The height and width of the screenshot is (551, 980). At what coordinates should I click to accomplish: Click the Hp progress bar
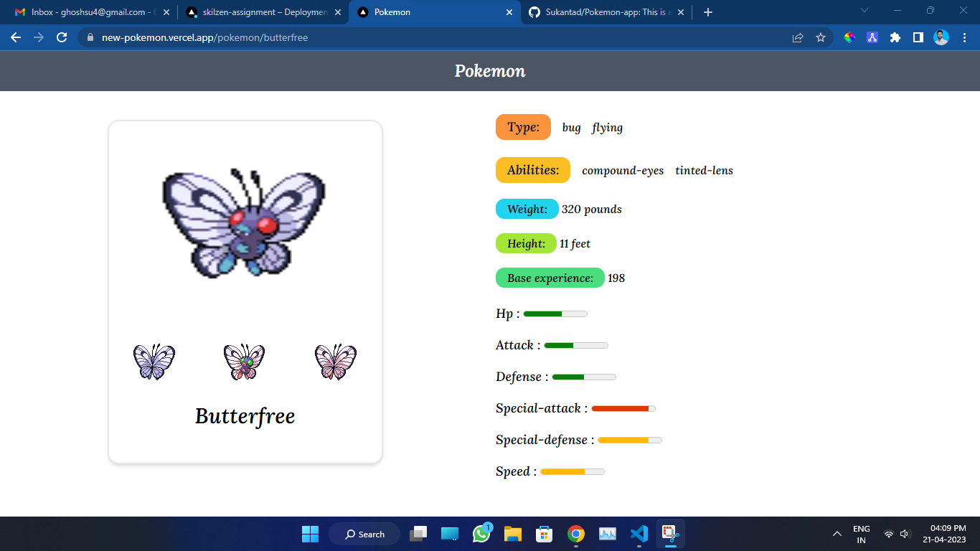coord(555,314)
